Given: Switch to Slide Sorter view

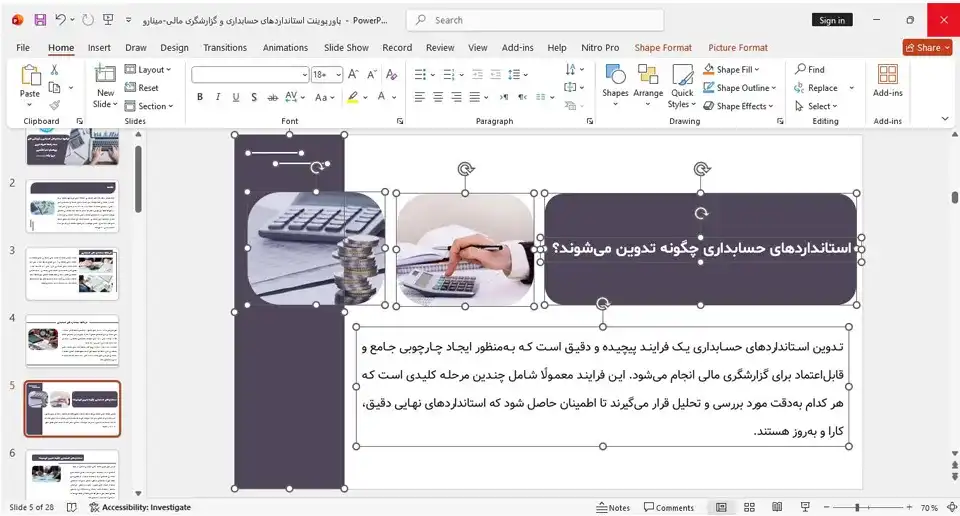Looking at the screenshot, I should [749, 507].
